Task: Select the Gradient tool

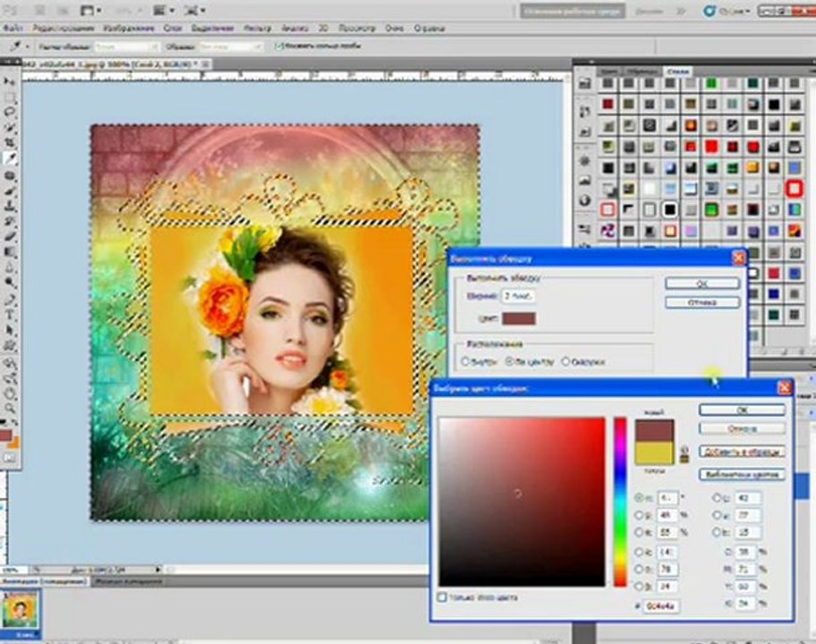Action: (x=9, y=253)
